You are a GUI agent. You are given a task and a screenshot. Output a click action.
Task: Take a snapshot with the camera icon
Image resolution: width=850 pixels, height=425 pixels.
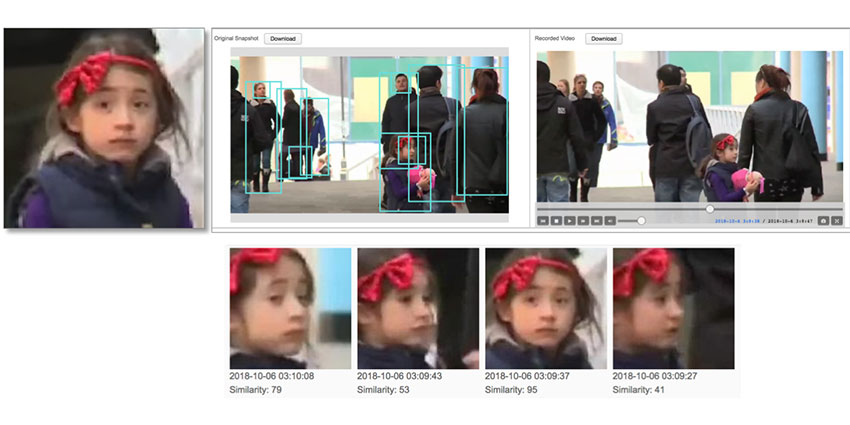tap(823, 221)
